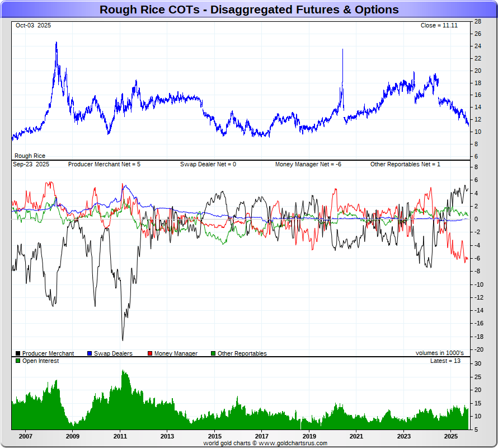Click the 2019 year marker on the time axis
The image size is (498, 448).
[309, 436]
